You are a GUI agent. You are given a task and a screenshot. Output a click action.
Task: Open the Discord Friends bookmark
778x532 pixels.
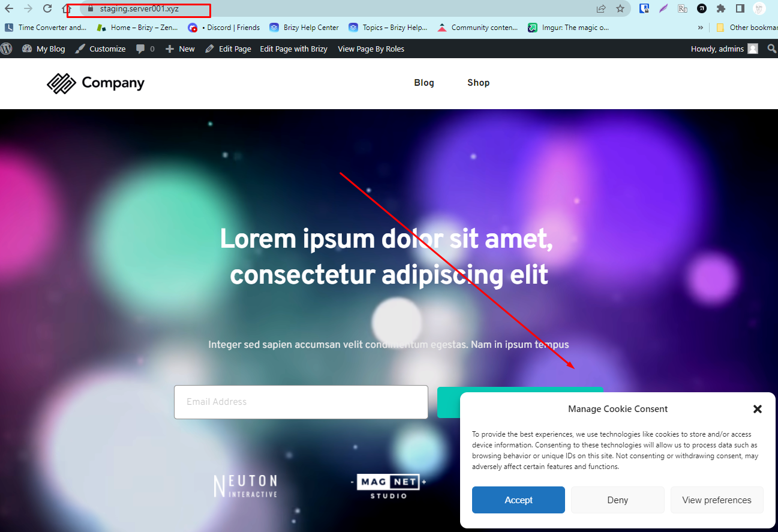[224, 27]
